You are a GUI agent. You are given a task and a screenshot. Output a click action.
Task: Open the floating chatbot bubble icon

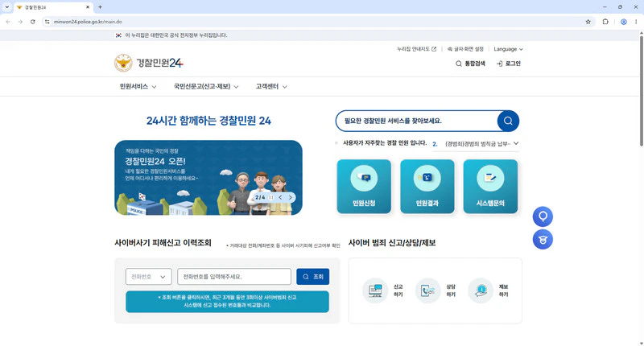543,216
